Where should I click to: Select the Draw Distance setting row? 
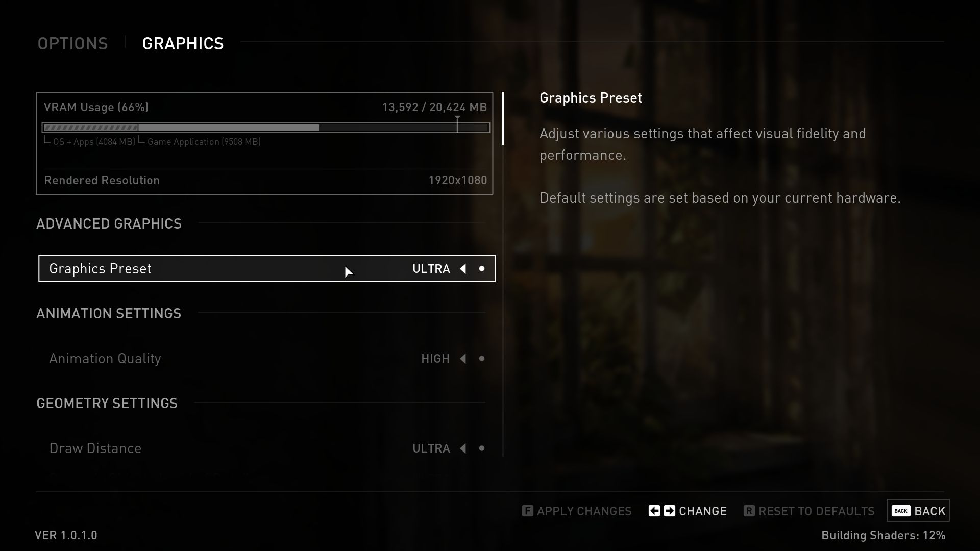[204, 448]
